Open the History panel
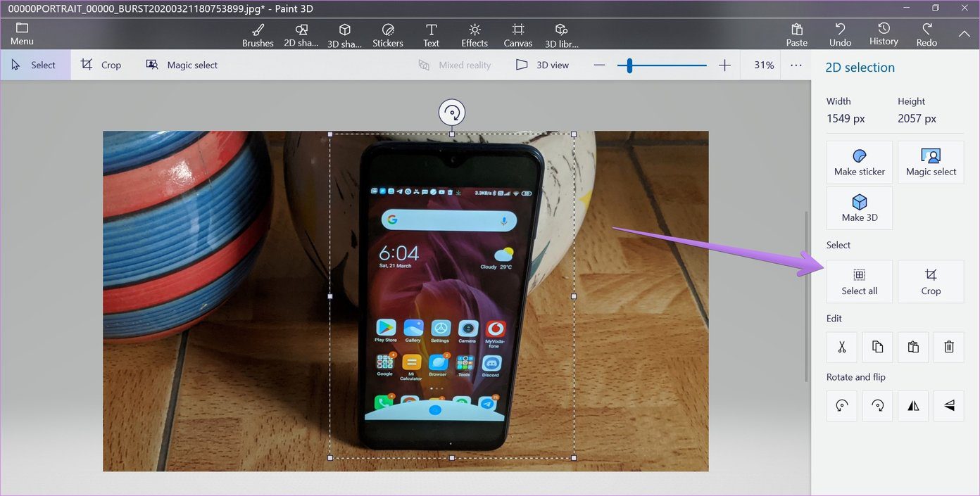 tap(884, 34)
